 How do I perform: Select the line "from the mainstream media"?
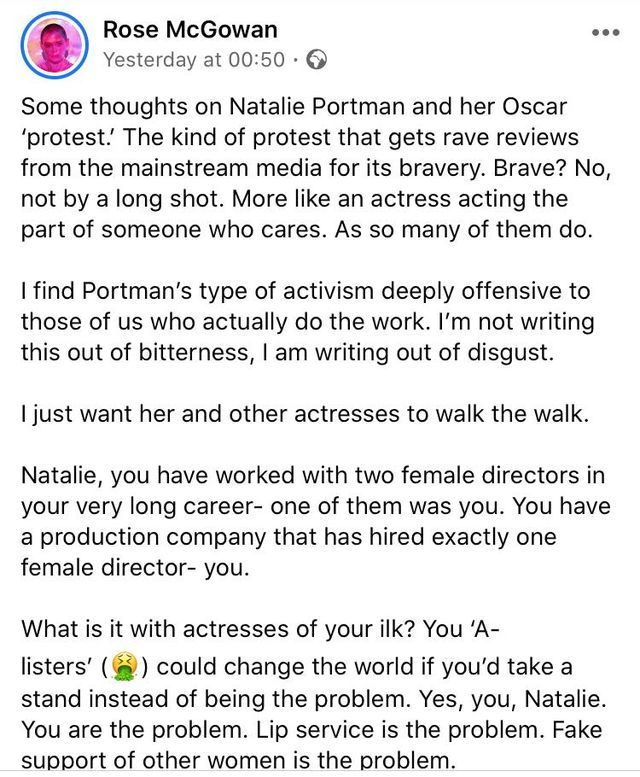pos(300,168)
